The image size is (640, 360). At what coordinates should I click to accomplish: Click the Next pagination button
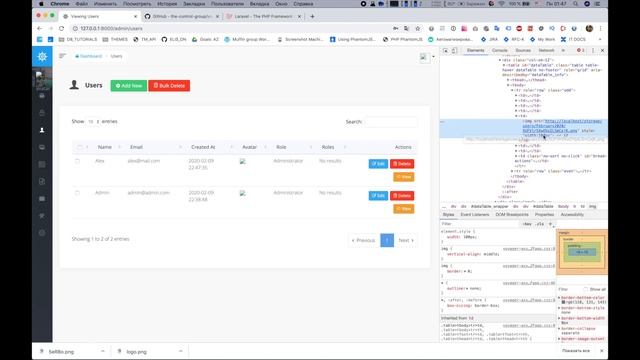pyautogui.click(x=406, y=240)
